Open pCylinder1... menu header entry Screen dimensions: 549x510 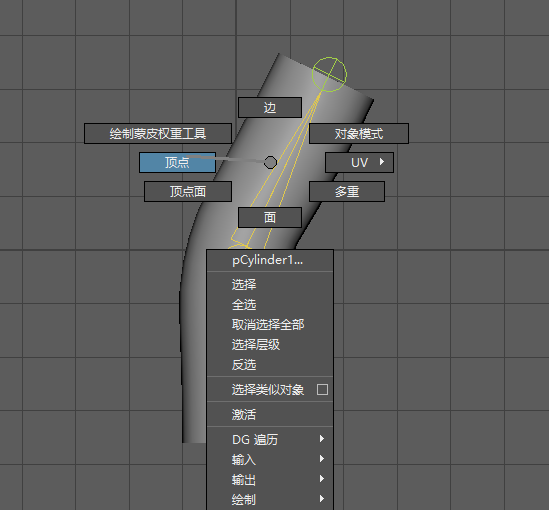pos(270,260)
